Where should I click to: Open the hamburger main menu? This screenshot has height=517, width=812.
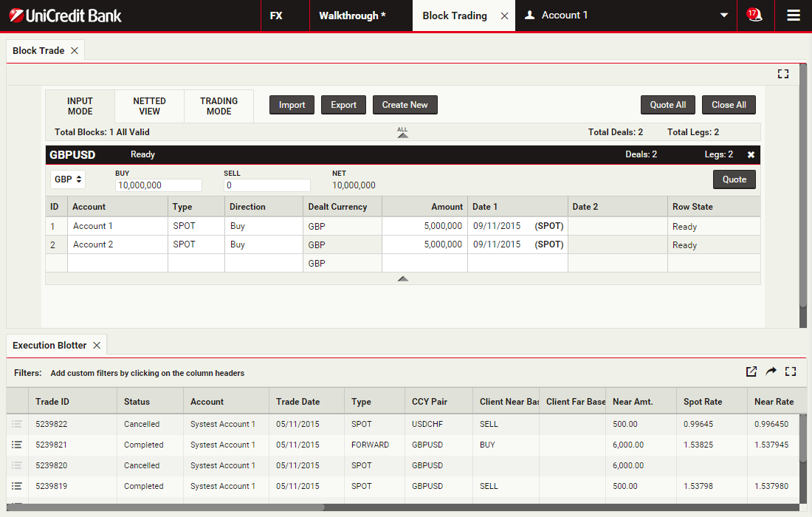pos(794,16)
